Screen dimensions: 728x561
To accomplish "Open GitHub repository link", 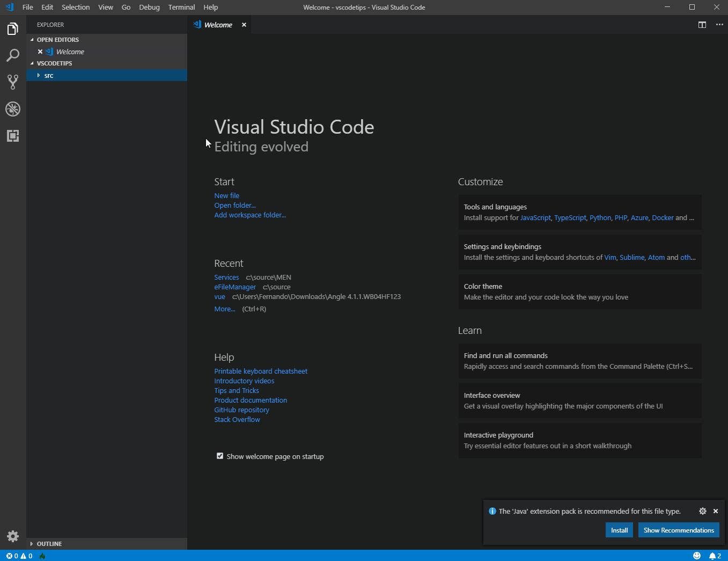I will tap(242, 410).
